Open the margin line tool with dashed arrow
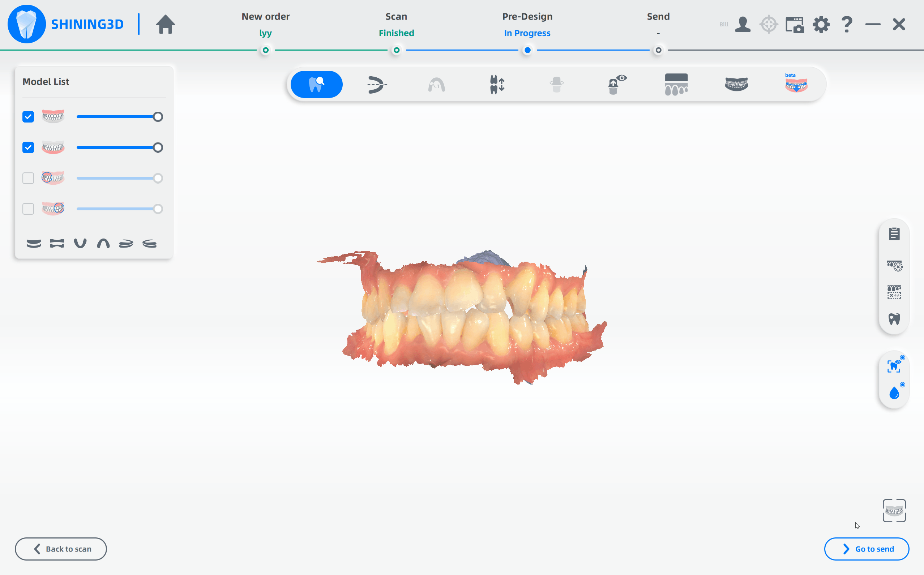 tap(376, 84)
